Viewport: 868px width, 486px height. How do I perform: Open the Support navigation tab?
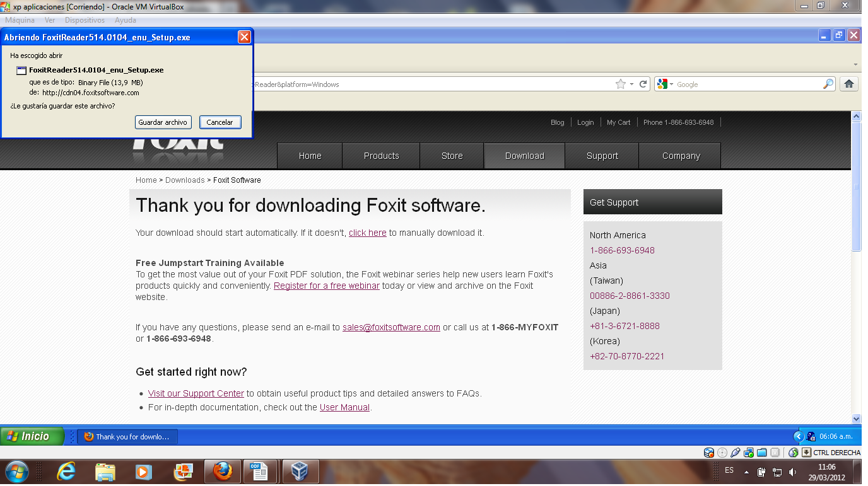click(x=602, y=156)
